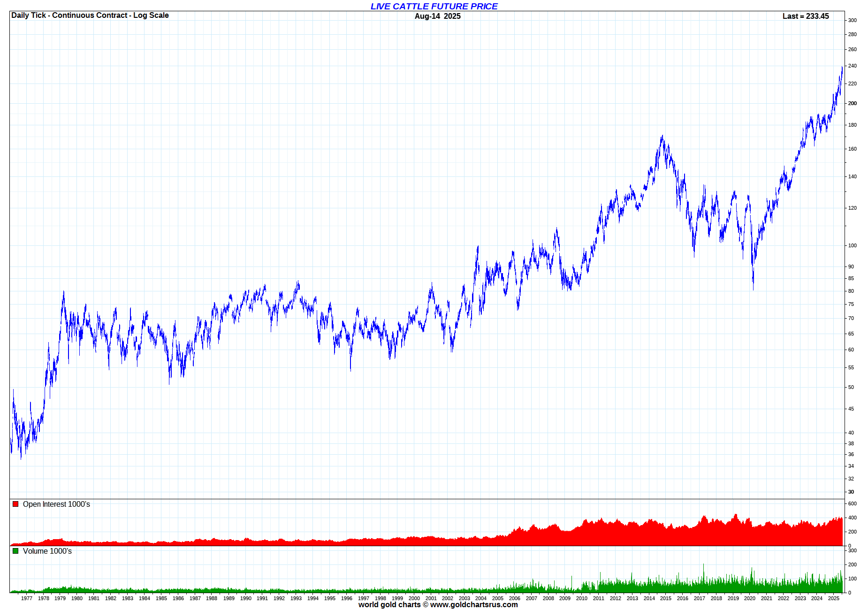Viewport: 868px width, 610px height.
Task: Click the 120 price axis label
Action: pyautogui.click(x=853, y=208)
